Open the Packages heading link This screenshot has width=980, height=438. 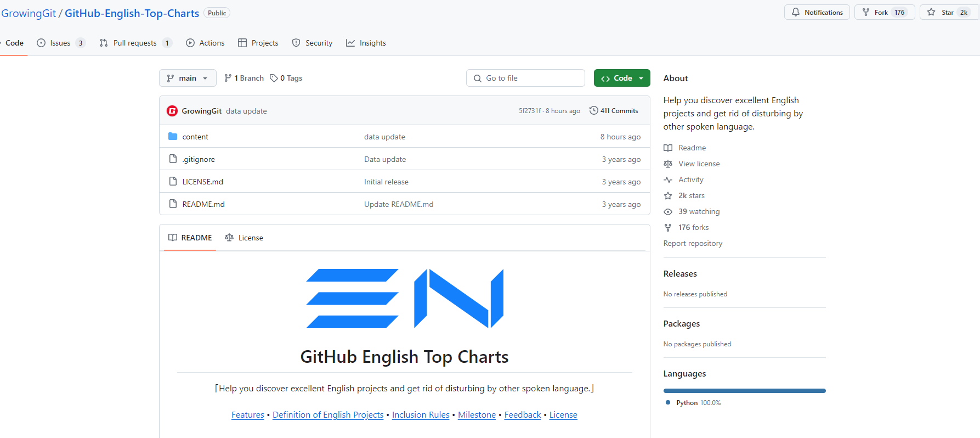pyautogui.click(x=682, y=324)
